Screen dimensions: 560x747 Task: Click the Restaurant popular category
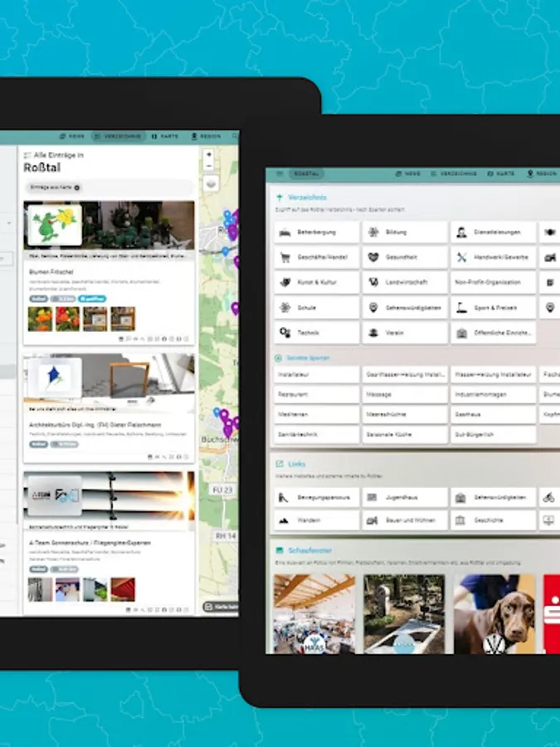tap(317, 394)
